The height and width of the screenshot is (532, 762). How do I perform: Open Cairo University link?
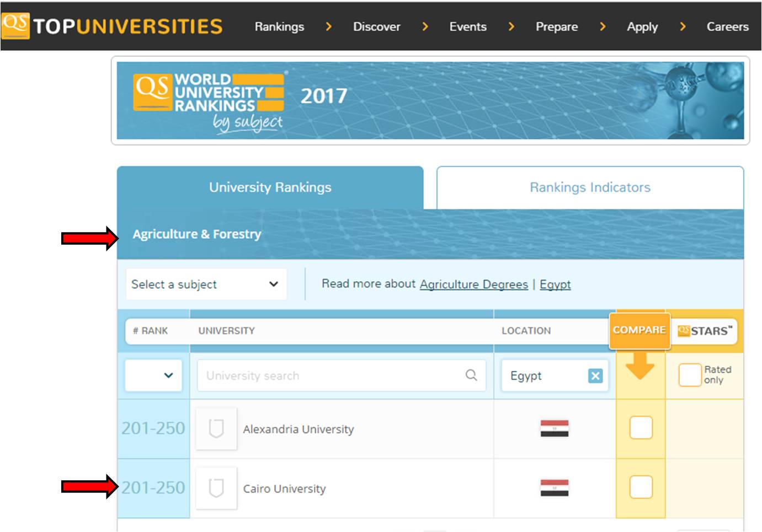coord(284,489)
